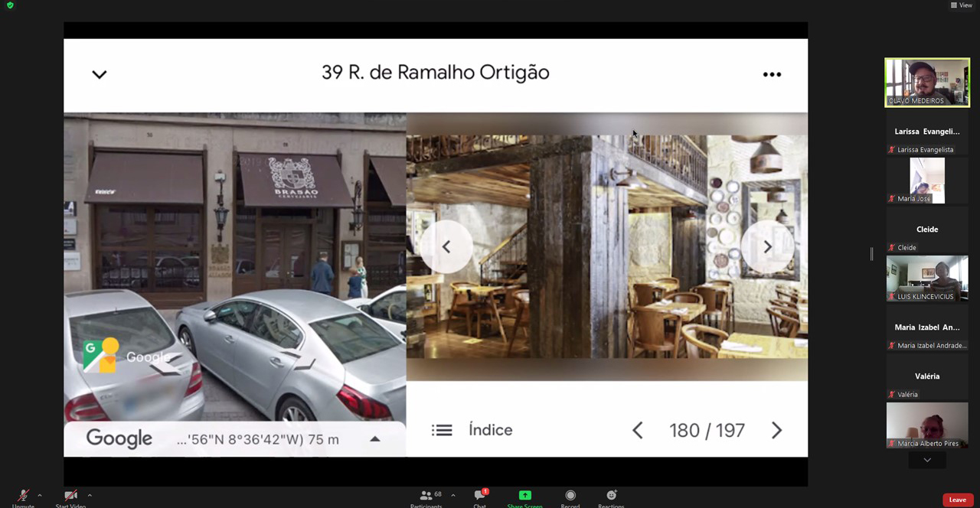Collapse the panel with the down chevron
The height and width of the screenshot is (508, 980).
pos(100,74)
